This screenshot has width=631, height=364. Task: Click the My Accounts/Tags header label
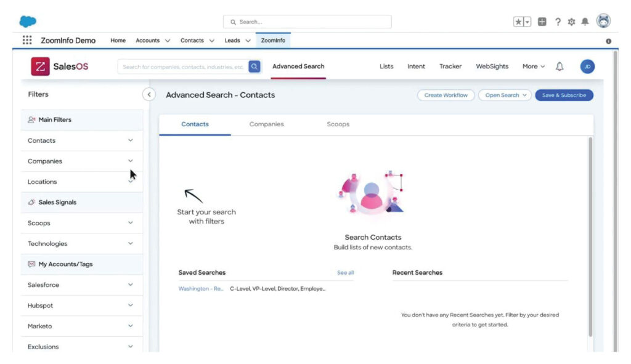pyautogui.click(x=65, y=264)
